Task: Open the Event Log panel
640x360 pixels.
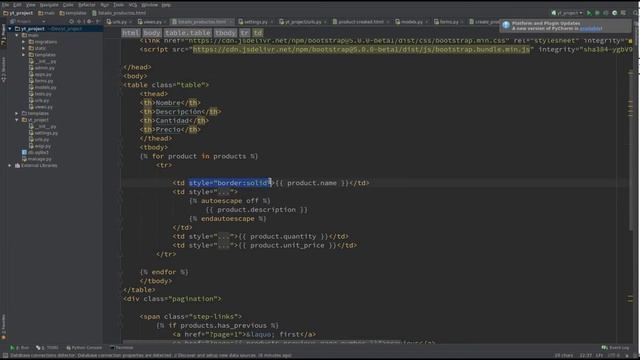Action: [616, 348]
